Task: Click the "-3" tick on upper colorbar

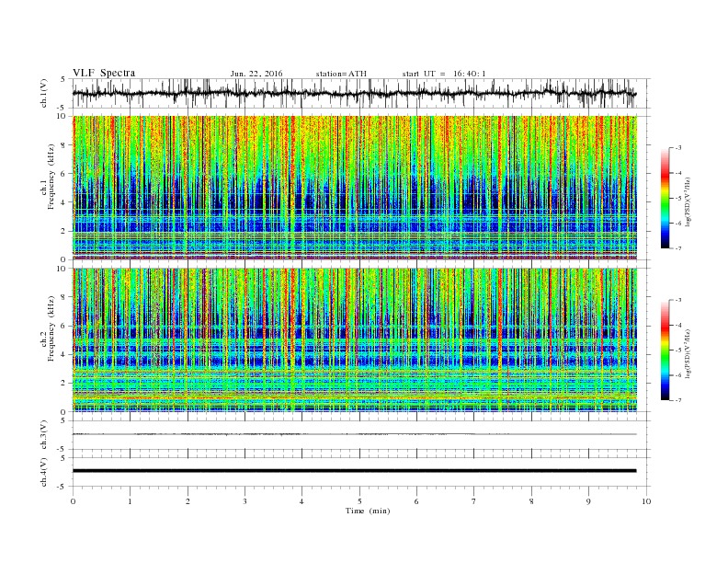Action: click(x=677, y=148)
